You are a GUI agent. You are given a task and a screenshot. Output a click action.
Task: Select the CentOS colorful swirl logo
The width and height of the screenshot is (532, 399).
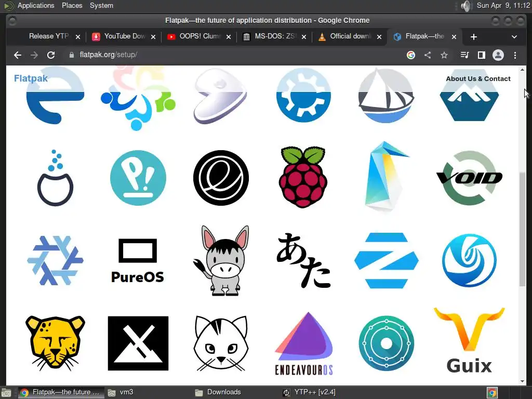[x=138, y=98]
